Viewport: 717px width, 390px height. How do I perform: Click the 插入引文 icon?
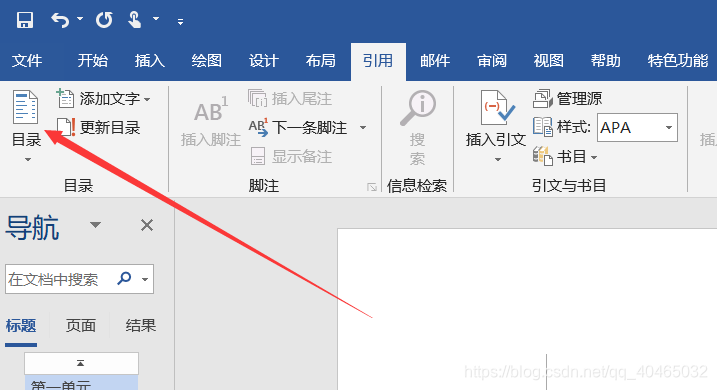coord(497,107)
